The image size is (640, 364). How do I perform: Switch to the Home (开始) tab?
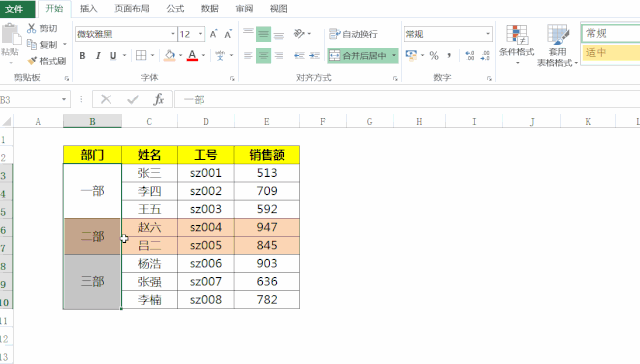point(54,9)
